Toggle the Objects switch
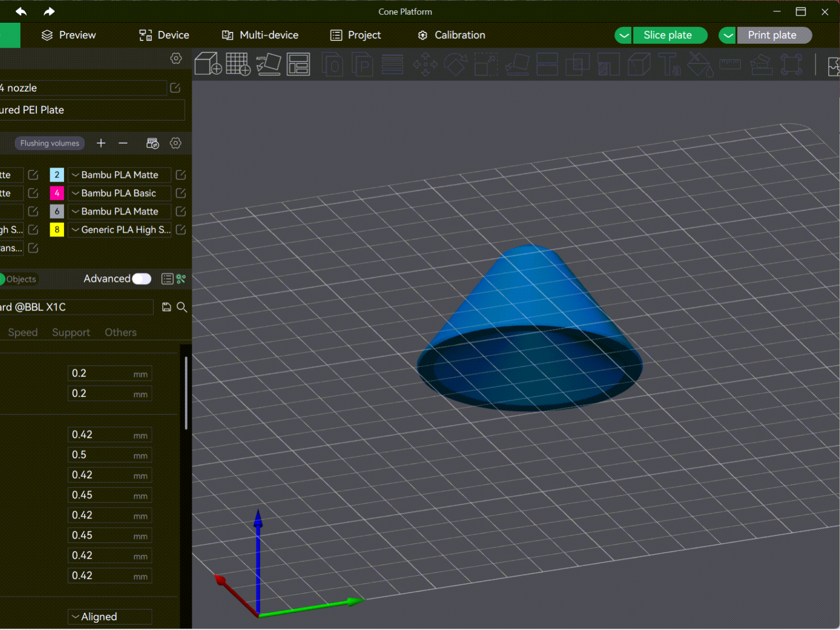The height and width of the screenshot is (630, 840). pos(18,279)
